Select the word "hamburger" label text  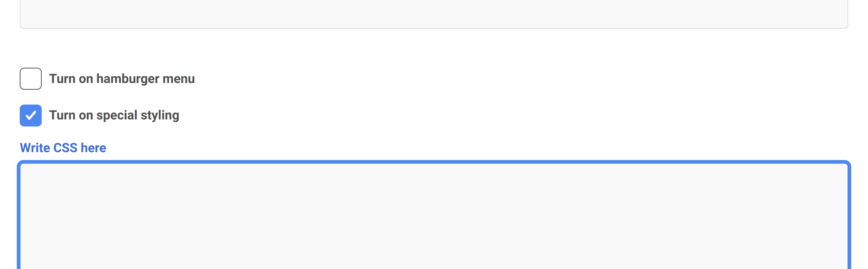click(x=128, y=79)
